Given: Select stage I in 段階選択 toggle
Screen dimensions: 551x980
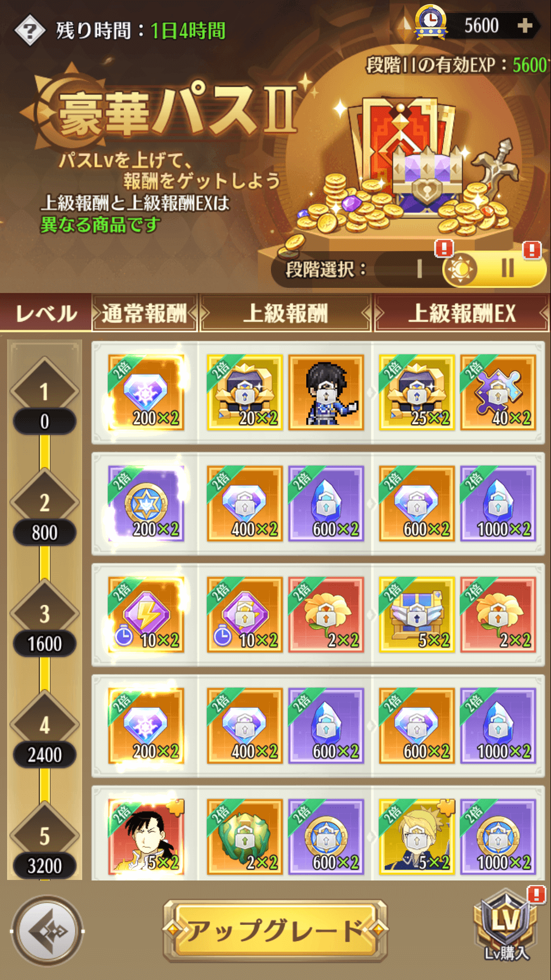Looking at the screenshot, I should (419, 268).
